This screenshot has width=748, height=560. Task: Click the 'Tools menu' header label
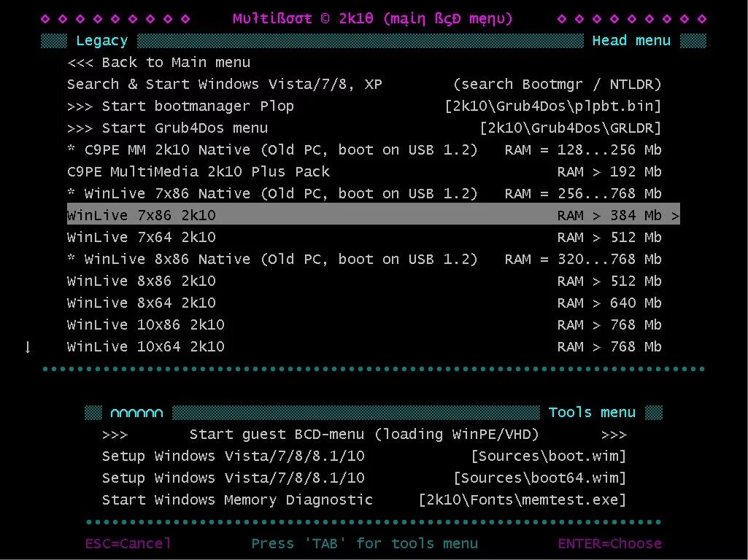[x=592, y=412]
